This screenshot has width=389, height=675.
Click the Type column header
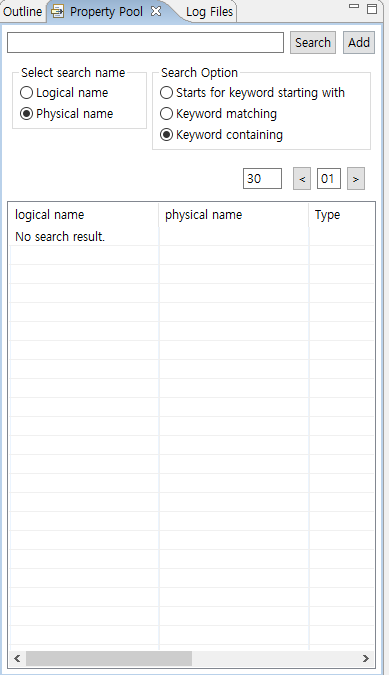pos(342,215)
